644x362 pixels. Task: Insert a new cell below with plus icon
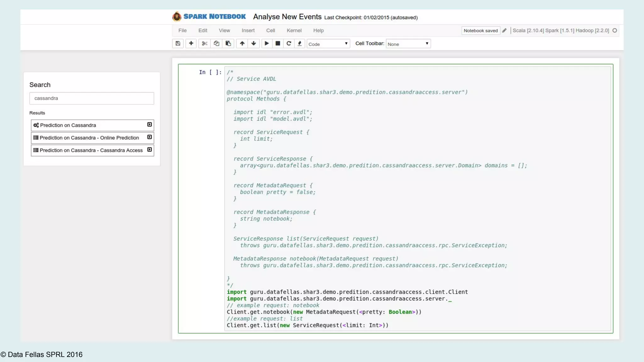coord(191,43)
